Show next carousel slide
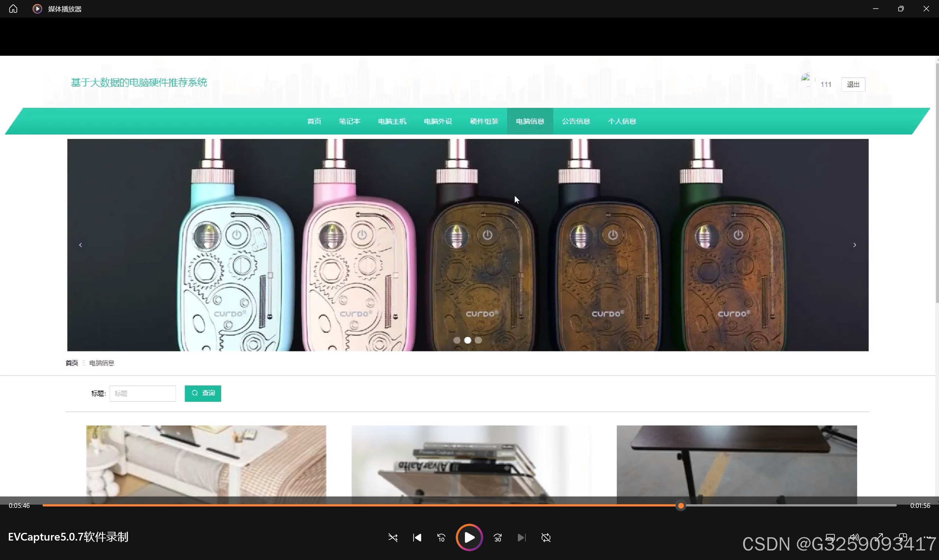Image resolution: width=939 pixels, height=560 pixels. pos(855,245)
